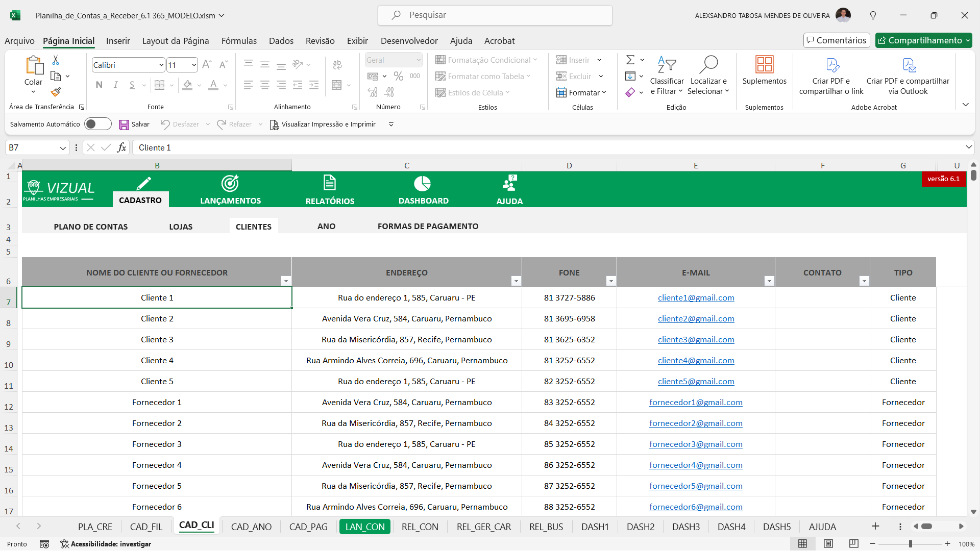Open Localizar e Selecionar tool
Viewport: 980px width, 551px height.
708,75
